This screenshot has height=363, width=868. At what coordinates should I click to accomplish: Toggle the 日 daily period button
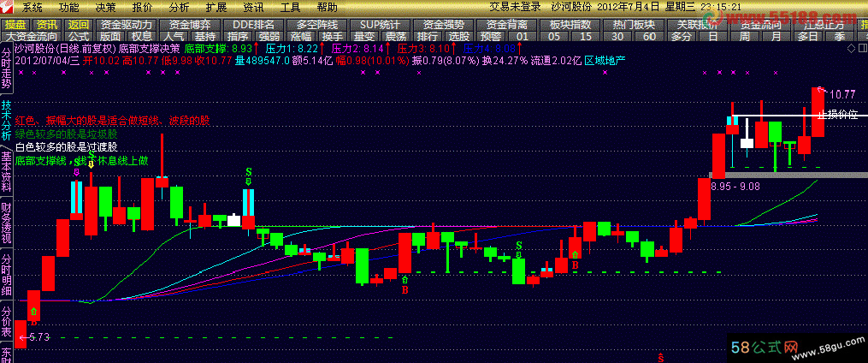click(x=713, y=37)
